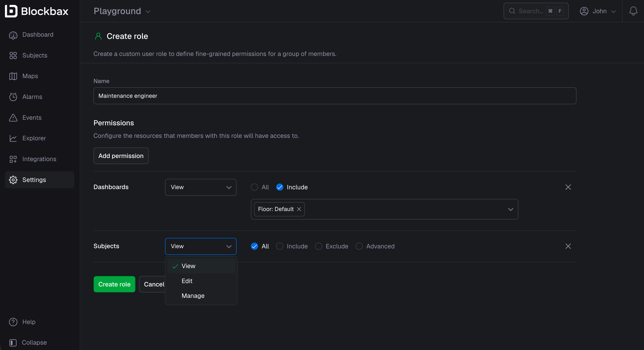Click the green Create role person icon
The width and height of the screenshot is (644, 350).
click(98, 36)
